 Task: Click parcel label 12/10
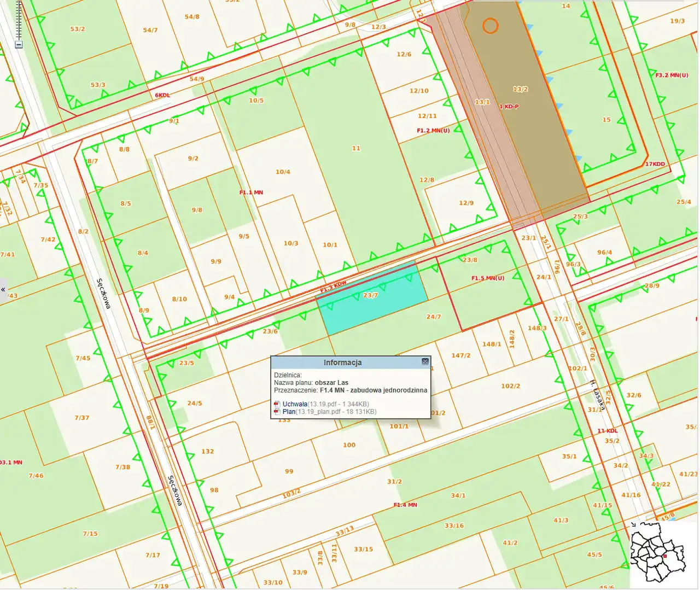pyautogui.click(x=419, y=91)
